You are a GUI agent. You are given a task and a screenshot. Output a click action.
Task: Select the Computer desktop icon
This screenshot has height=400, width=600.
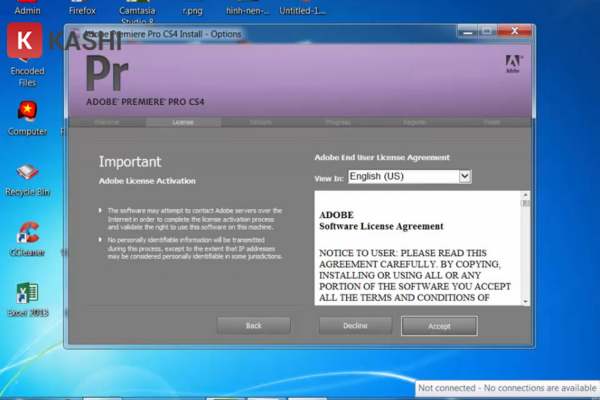(x=27, y=114)
